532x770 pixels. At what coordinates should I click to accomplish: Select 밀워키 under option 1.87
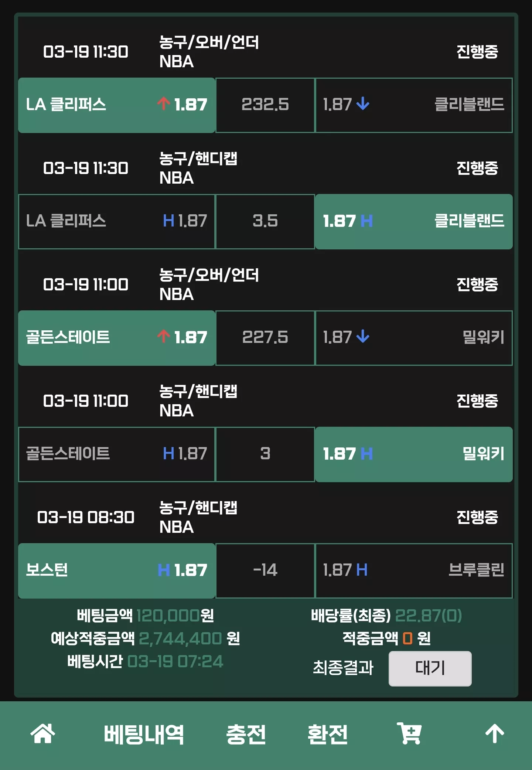click(414, 338)
